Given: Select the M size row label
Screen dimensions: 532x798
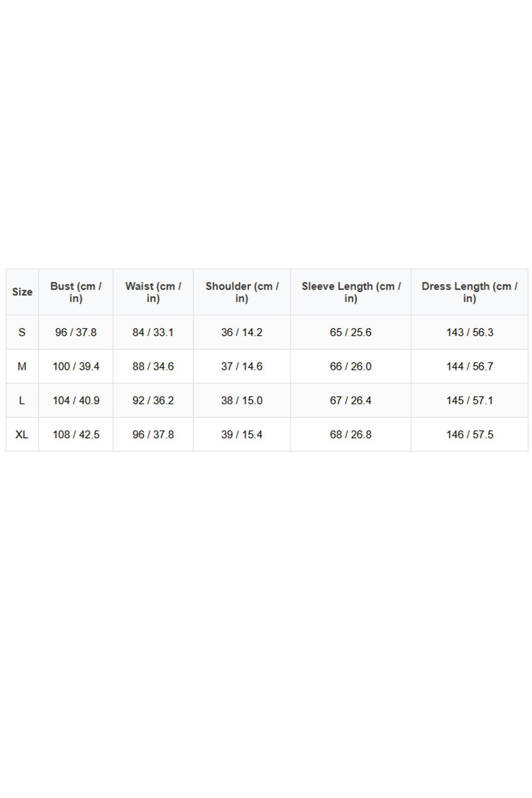Looking at the screenshot, I should (22, 366).
